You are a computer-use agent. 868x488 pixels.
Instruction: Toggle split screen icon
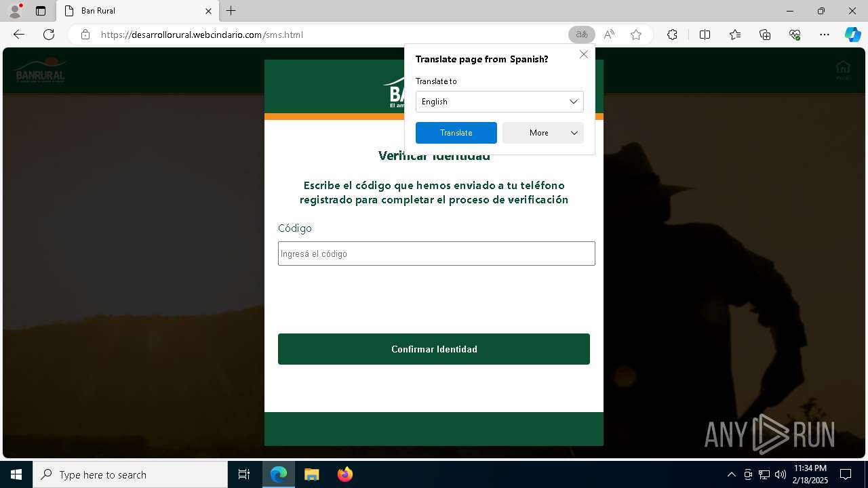pos(705,35)
